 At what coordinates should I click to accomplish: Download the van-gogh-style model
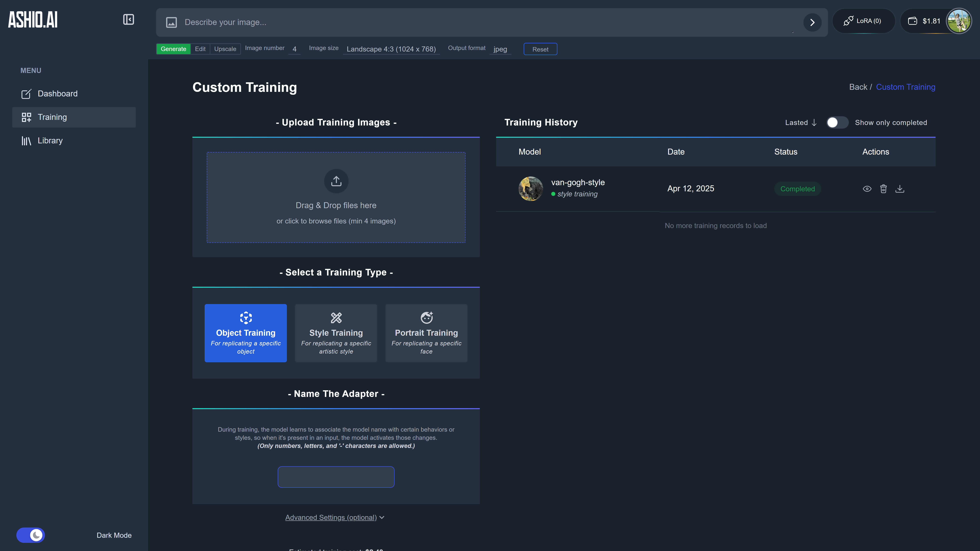pyautogui.click(x=900, y=189)
